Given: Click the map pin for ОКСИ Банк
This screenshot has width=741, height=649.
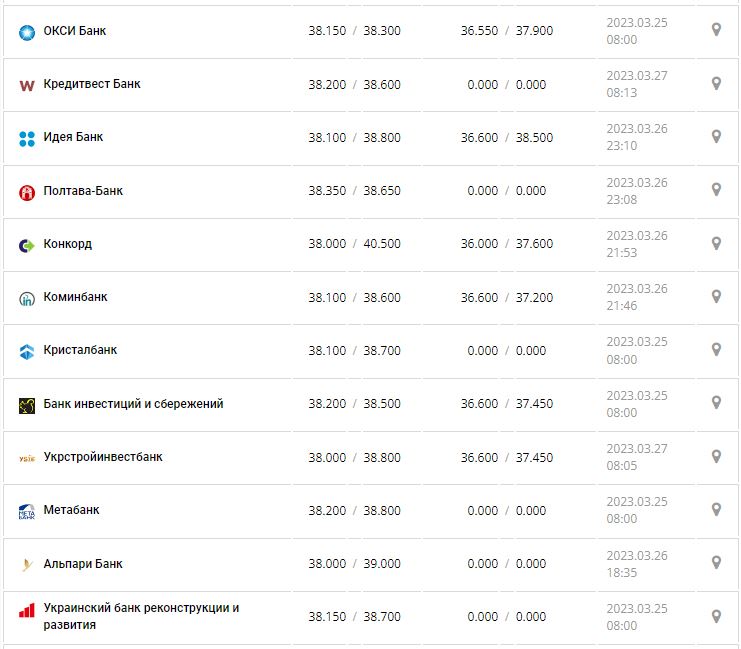Looking at the screenshot, I should tap(716, 30).
